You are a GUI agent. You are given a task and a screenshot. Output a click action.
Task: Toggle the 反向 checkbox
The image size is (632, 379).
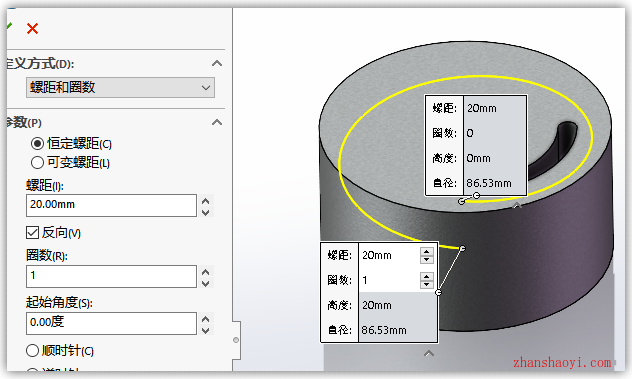(x=32, y=233)
